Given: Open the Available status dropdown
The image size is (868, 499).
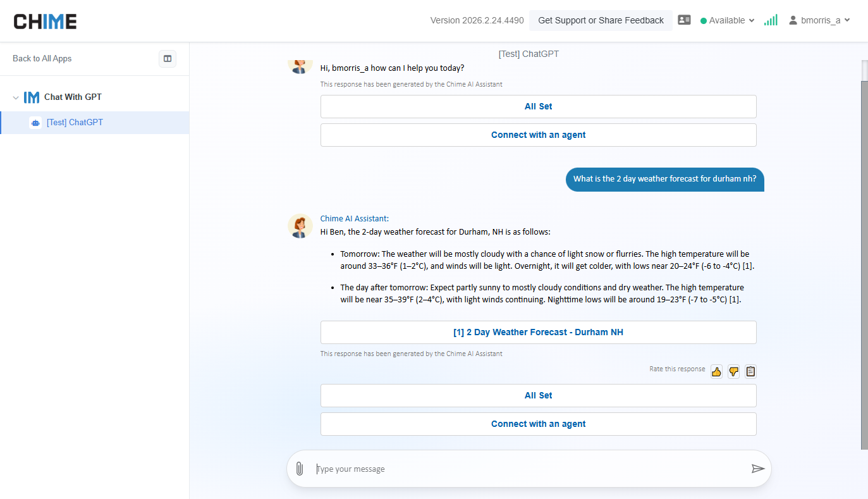Looking at the screenshot, I should [727, 20].
